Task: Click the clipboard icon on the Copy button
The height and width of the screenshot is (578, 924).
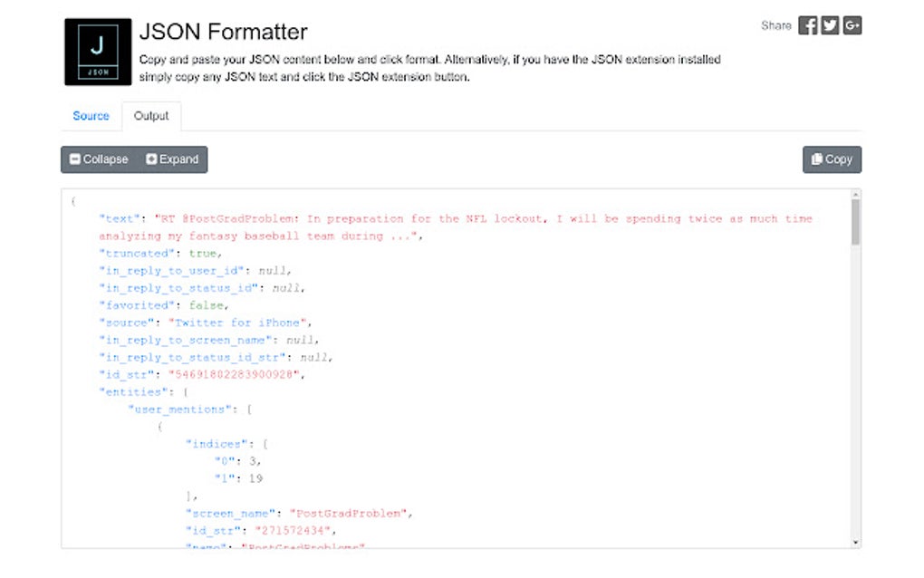Action: coord(818,159)
